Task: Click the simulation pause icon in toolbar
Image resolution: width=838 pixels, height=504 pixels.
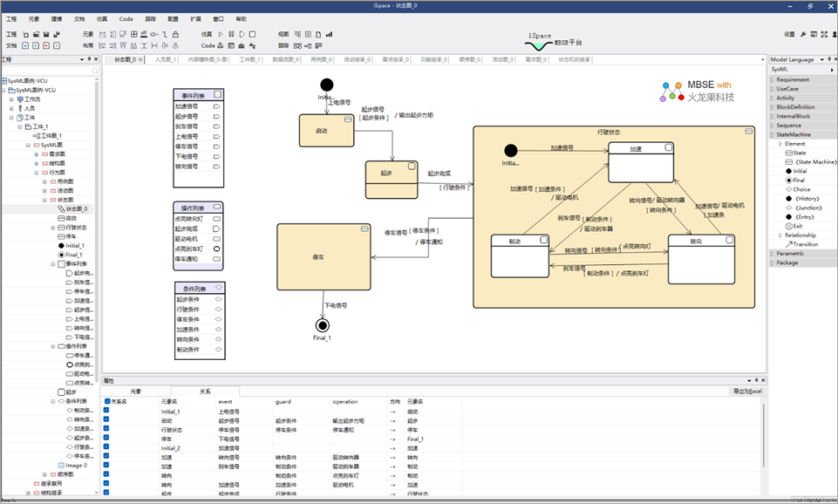Action: click(231, 34)
